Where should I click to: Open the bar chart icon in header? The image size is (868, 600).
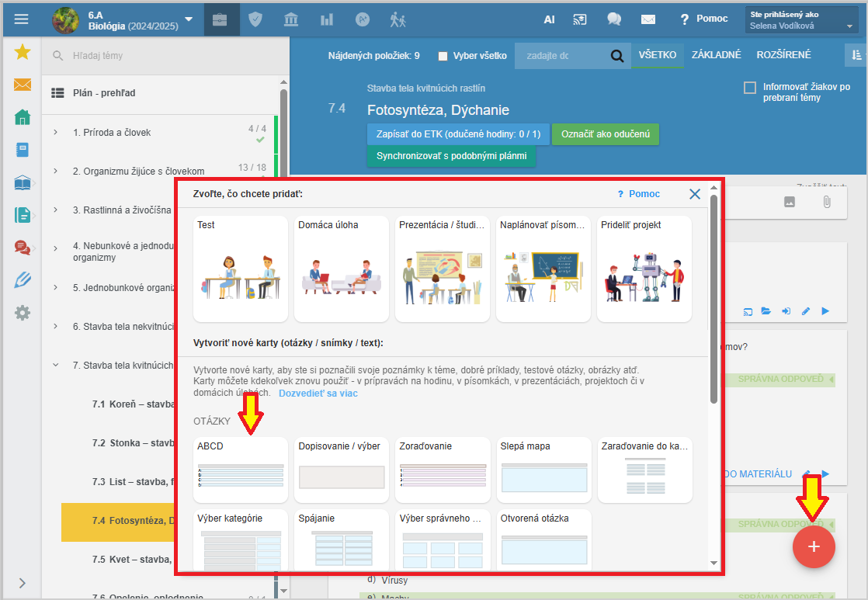point(327,19)
